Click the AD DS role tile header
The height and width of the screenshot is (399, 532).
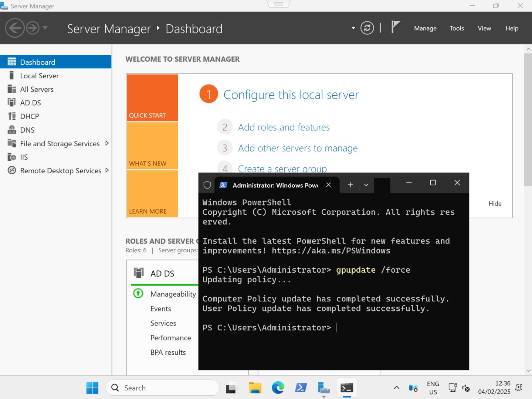point(162,274)
